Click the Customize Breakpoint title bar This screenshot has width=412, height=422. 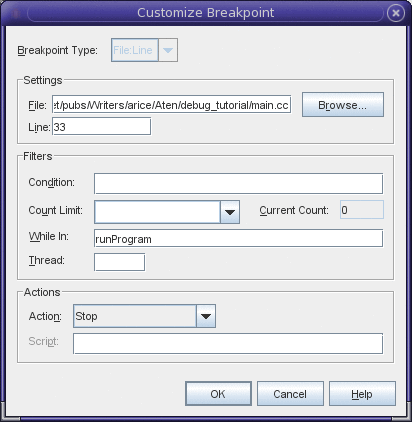(205, 13)
